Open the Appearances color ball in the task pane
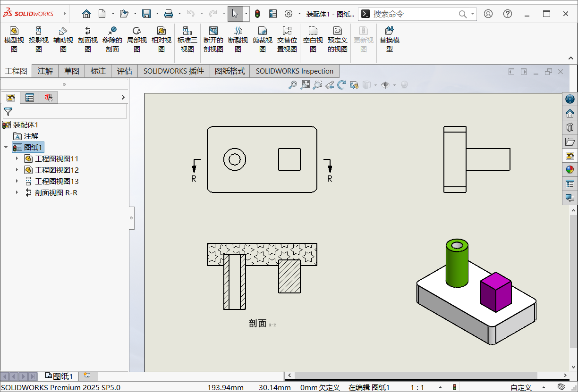Viewport: 578px width, 392px height. pos(570,170)
